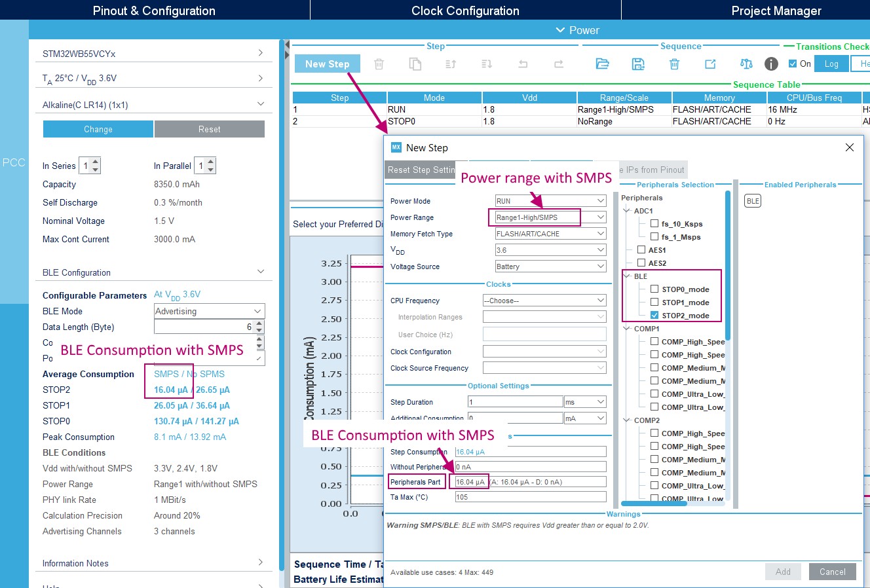Enable BLE STOP0_mode checkbox
This screenshot has height=588, width=870.
pyautogui.click(x=654, y=289)
